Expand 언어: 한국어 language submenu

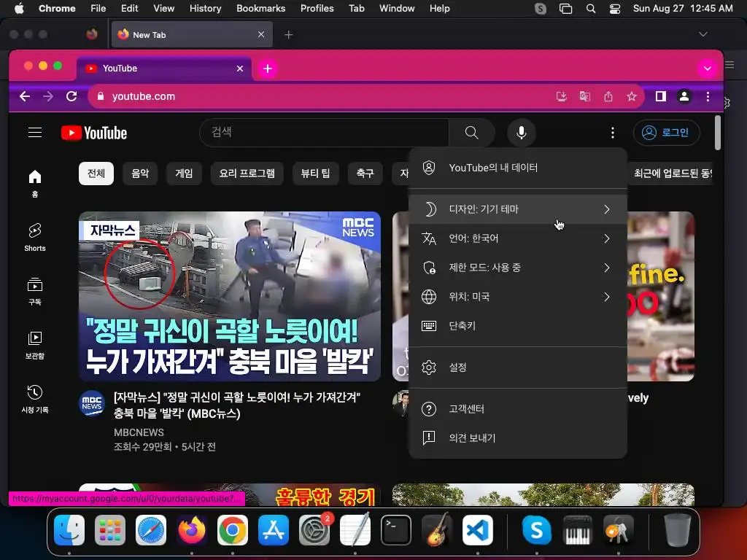coord(518,238)
